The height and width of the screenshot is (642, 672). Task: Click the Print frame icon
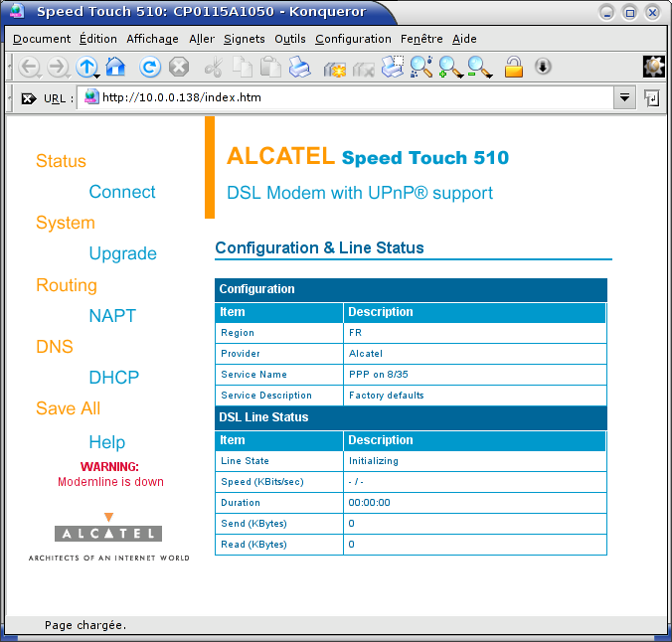[x=393, y=67]
